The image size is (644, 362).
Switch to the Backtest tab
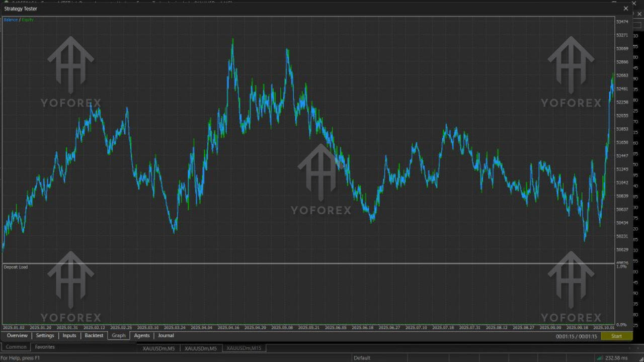(x=94, y=335)
